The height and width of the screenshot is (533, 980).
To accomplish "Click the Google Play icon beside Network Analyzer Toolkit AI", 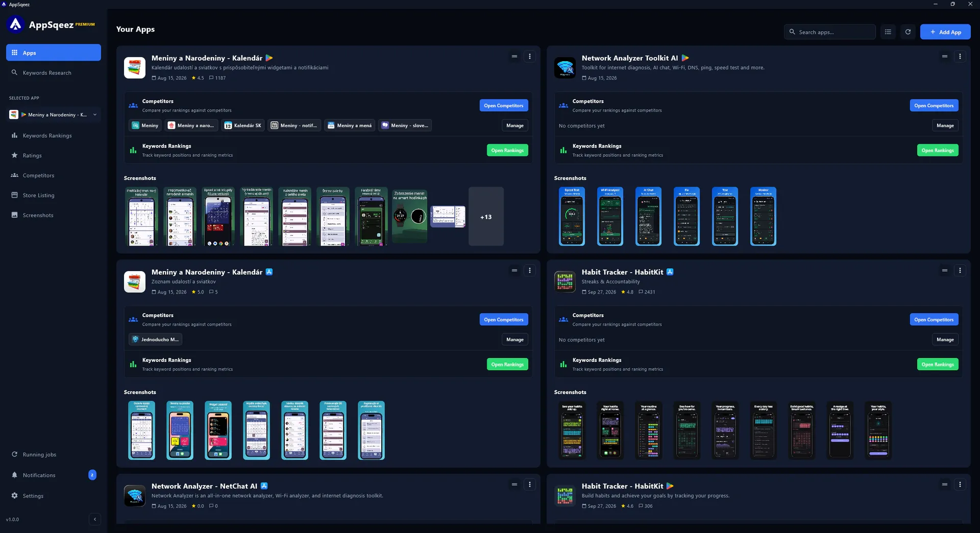I will 685,58.
